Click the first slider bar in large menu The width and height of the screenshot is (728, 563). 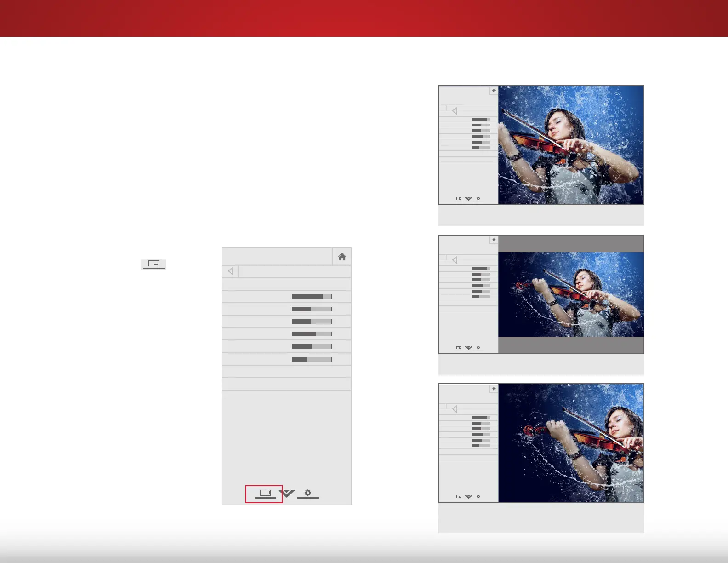click(x=312, y=297)
